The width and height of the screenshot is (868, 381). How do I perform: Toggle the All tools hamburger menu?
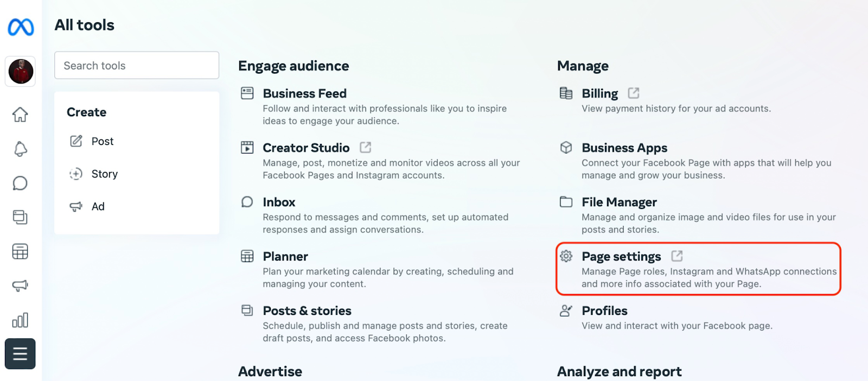(20, 354)
